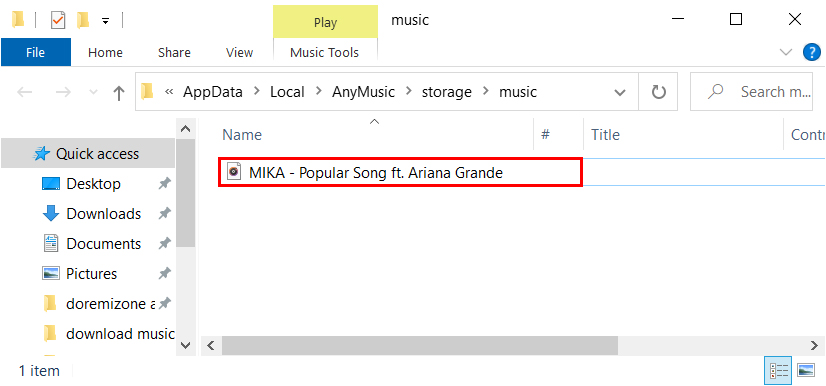Open the recent locations dropdown

coord(93,93)
